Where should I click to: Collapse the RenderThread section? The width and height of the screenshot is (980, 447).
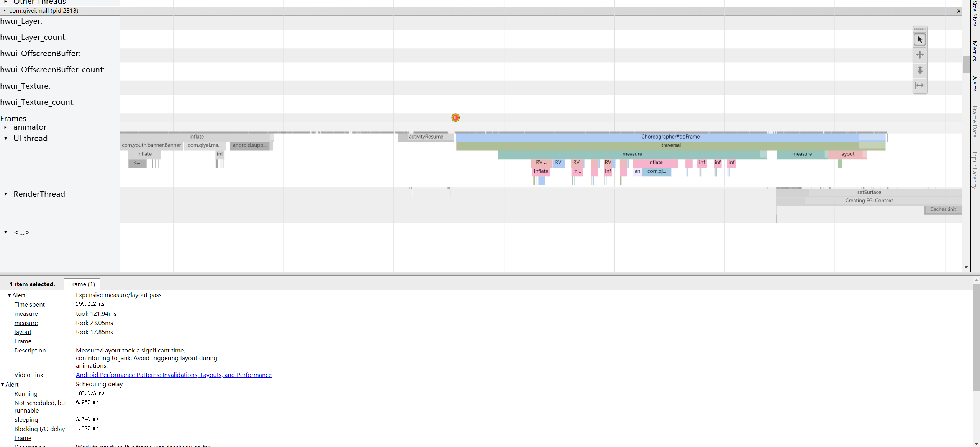click(x=5, y=194)
